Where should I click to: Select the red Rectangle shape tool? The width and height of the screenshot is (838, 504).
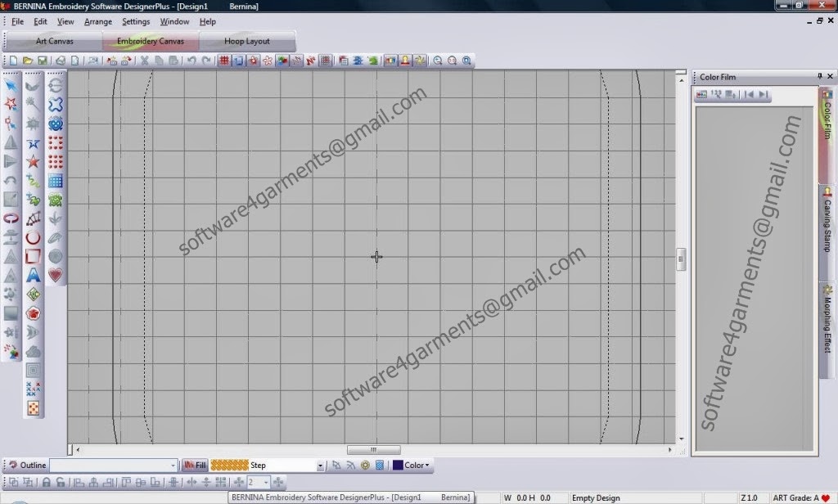click(x=33, y=257)
